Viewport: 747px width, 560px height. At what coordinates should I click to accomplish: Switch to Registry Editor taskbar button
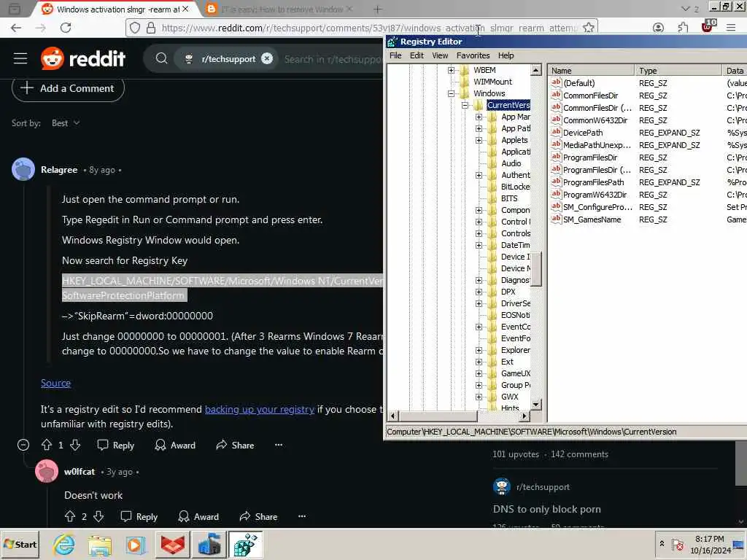245,544
